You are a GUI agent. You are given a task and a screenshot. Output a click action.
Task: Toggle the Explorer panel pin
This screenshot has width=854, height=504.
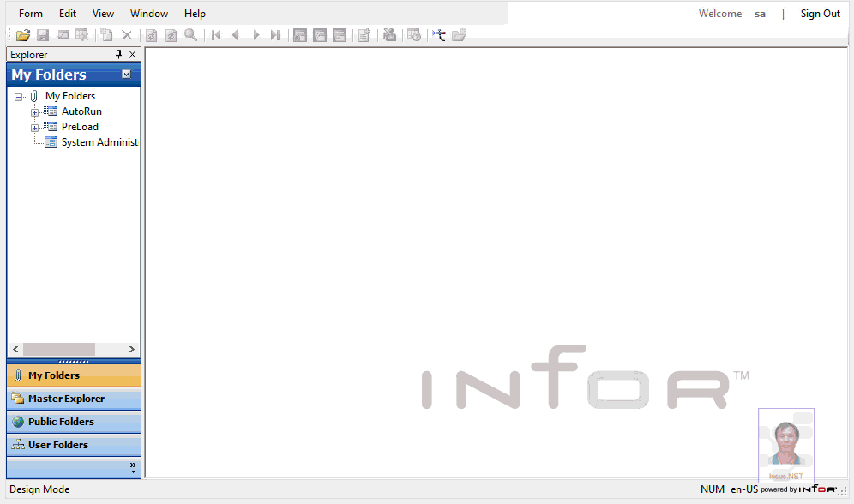[119, 55]
